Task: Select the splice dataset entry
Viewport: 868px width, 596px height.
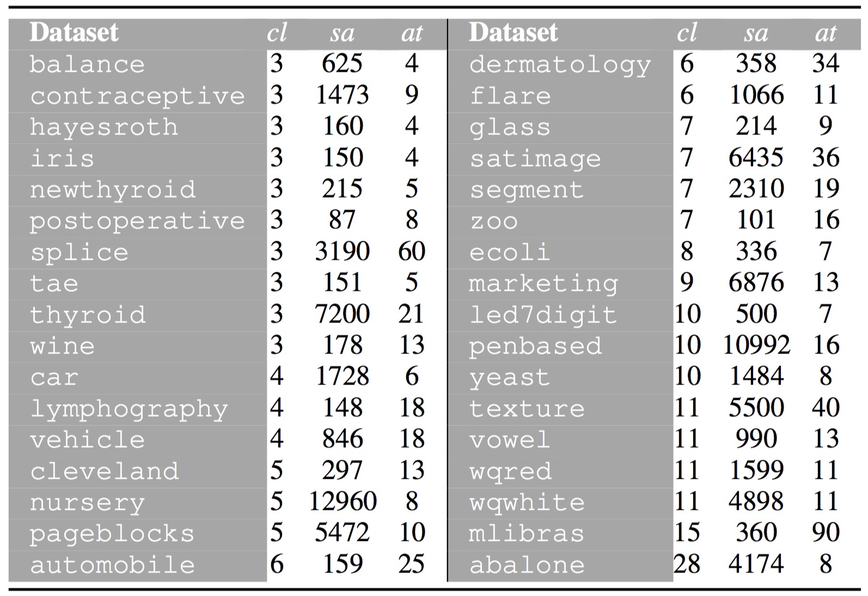Action: pos(80,252)
